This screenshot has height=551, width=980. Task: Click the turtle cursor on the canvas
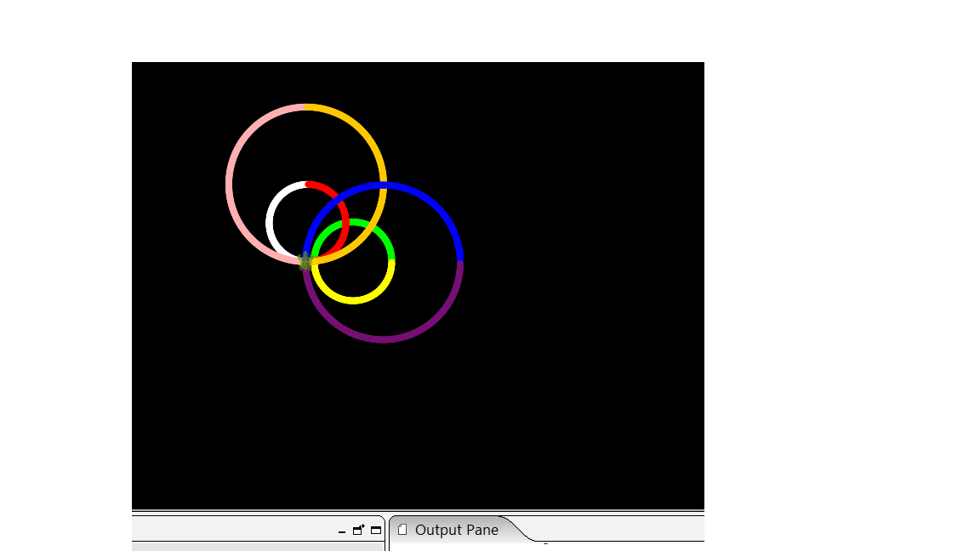[x=305, y=262]
